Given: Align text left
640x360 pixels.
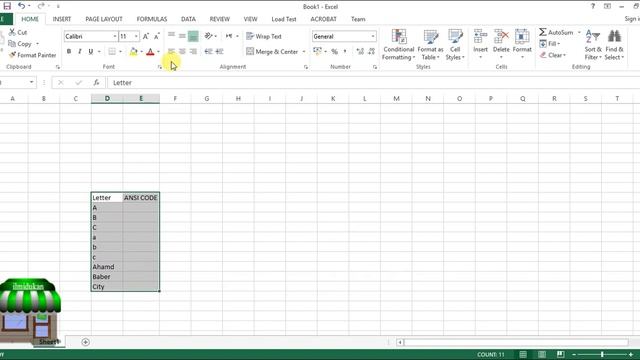Looking at the screenshot, I should click(171, 51).
